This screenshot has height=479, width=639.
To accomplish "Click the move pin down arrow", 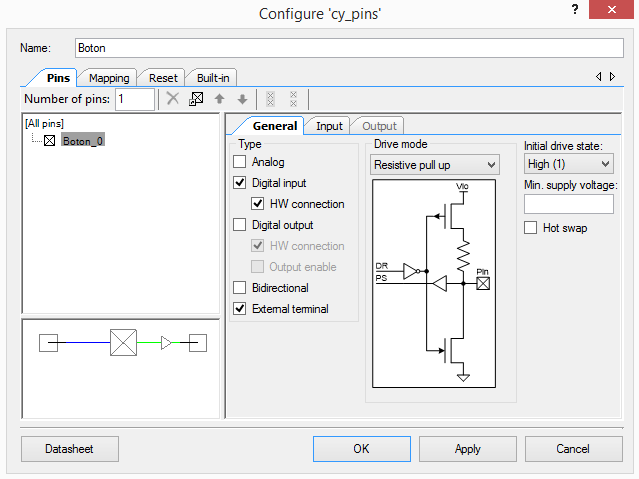I will [242, 99].
